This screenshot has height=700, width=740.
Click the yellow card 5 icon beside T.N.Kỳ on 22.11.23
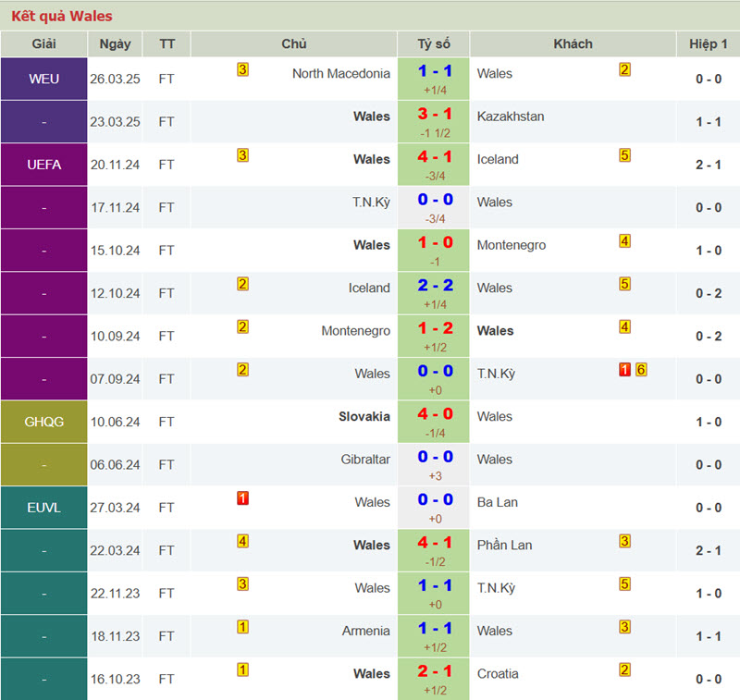pos(624,584)
